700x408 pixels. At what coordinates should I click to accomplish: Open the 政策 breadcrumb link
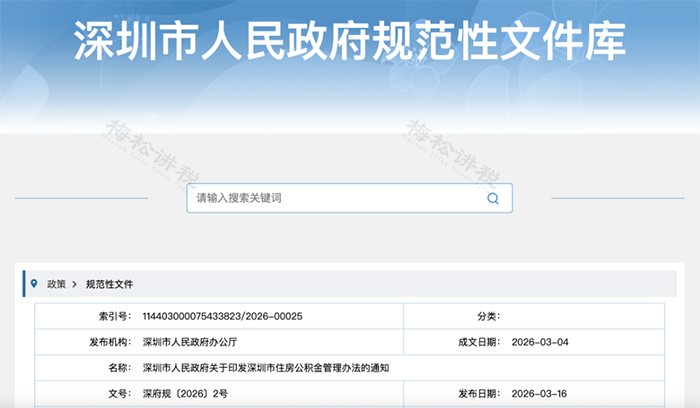click(57, 284)
